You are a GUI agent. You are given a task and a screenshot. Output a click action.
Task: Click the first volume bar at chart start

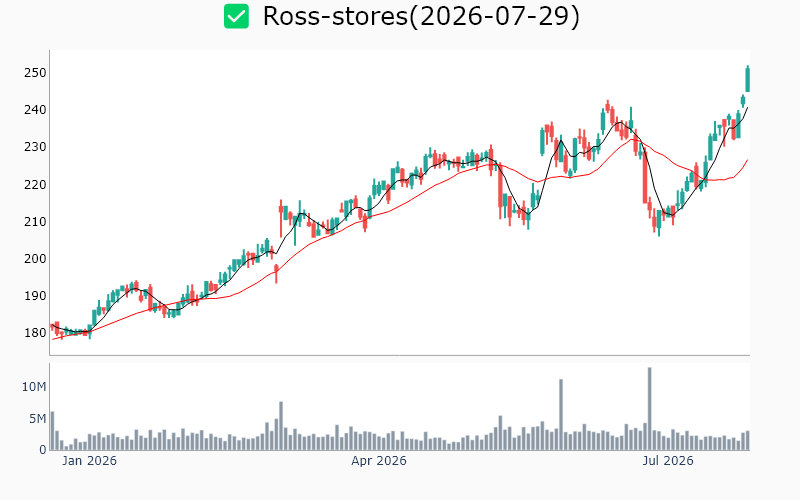(x=52, y=431)
